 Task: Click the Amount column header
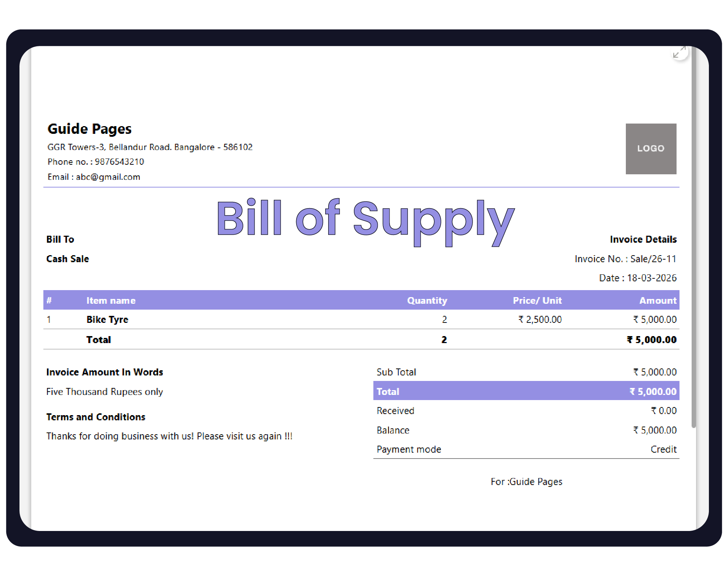click(x=657, y=300)
